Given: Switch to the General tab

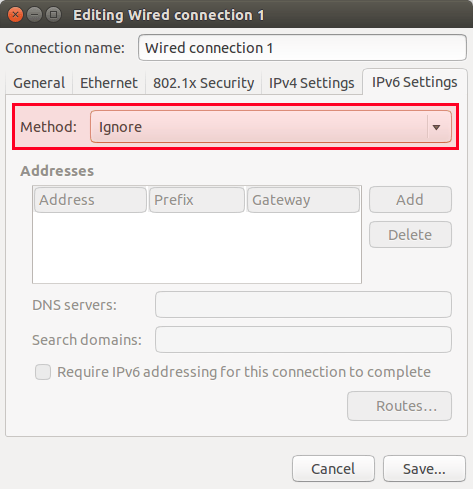Looking at the screenshot, I should point(39,83).
